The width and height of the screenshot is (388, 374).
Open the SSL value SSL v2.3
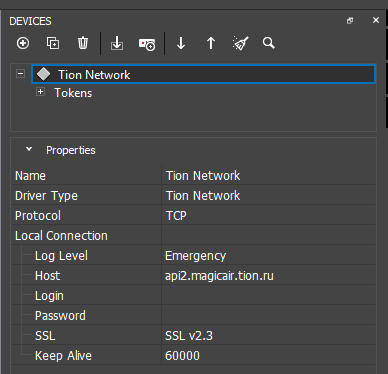[268, 336]
